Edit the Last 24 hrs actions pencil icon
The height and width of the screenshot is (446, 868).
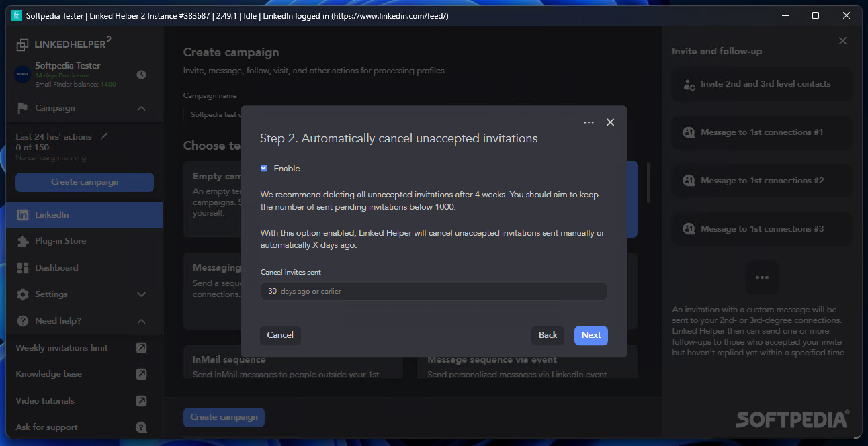(103, 136)
